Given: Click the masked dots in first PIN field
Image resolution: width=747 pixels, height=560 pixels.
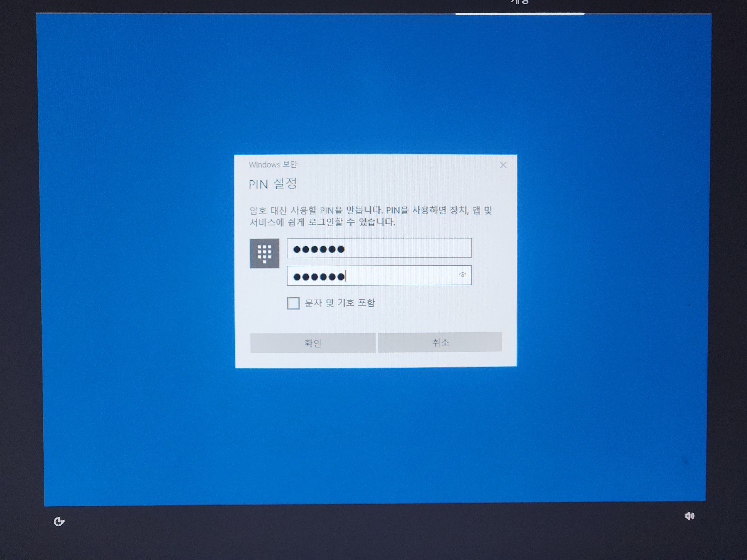Looking at the screenshot, I should (x=318, y=249).
